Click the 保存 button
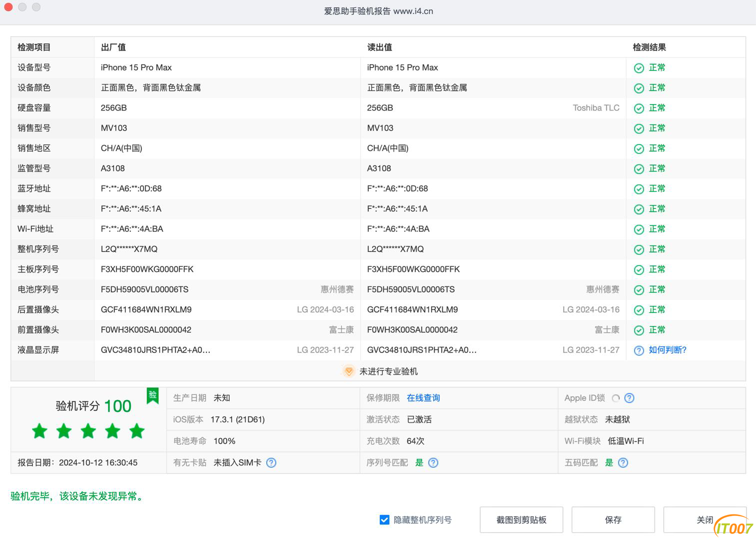The width and height of the screenshot is (756, 540). [x=613, y=520]
